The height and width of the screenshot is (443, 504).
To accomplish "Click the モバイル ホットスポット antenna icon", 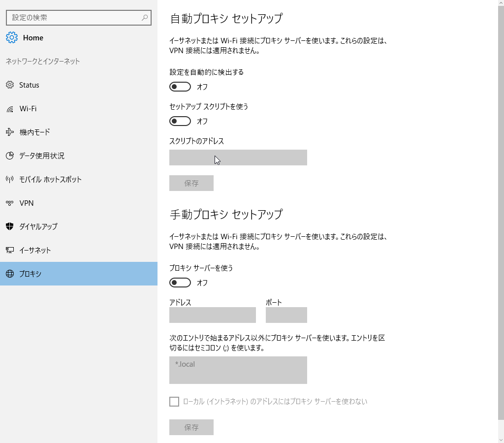I will (x=10, y=179).
